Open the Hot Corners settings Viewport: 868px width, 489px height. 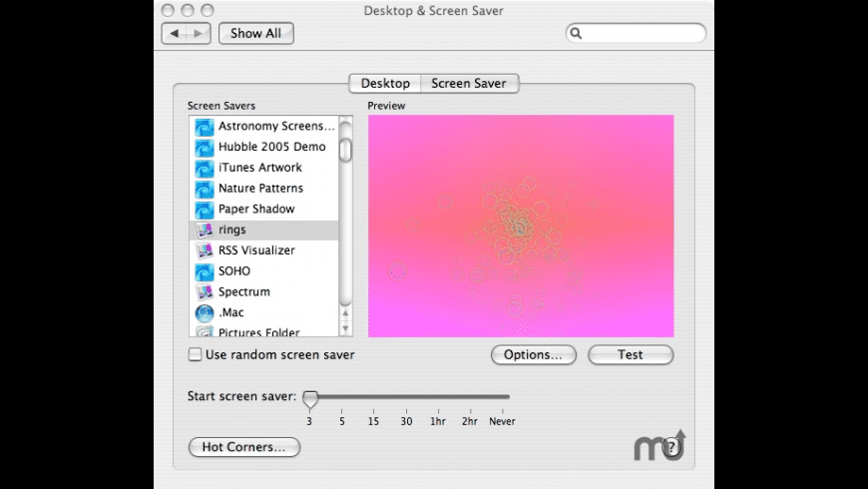point(244,447)
